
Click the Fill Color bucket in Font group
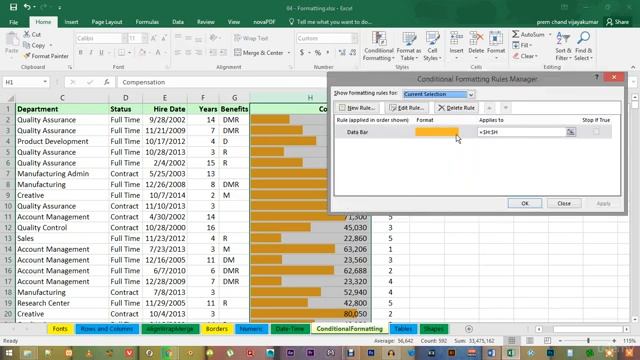pyautogui.click(x=142, y=52)
